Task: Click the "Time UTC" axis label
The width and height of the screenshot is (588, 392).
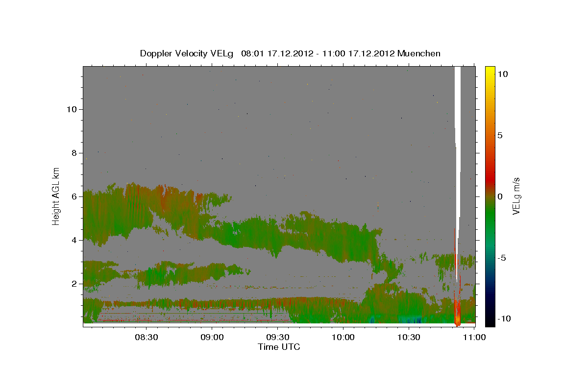Action: (279, 347)
